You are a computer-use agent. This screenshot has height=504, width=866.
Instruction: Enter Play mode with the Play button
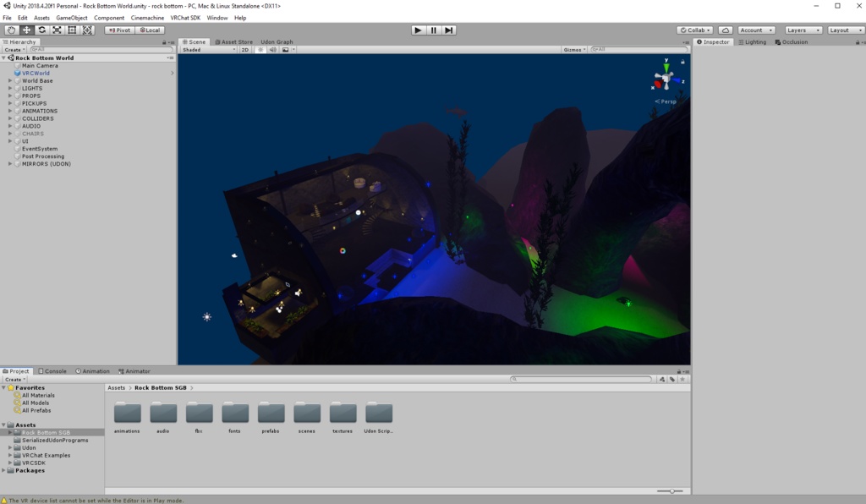pyautogui.click(x=418, y=30)
